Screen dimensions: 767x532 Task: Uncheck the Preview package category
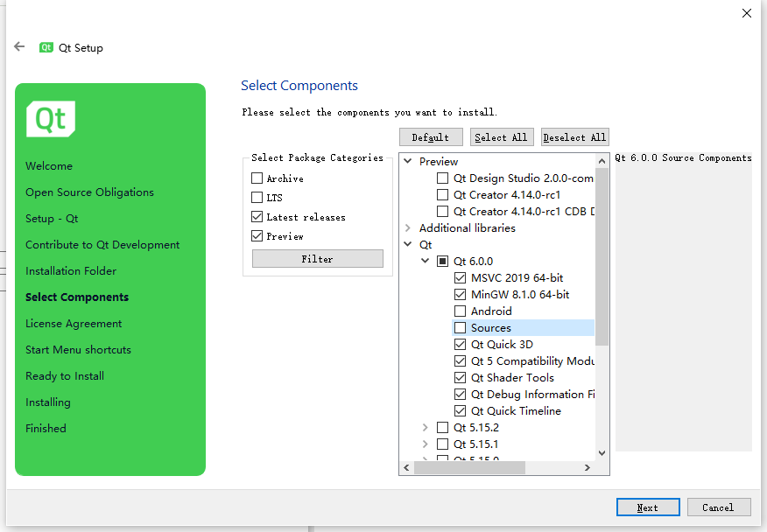(x=257, y=235)
